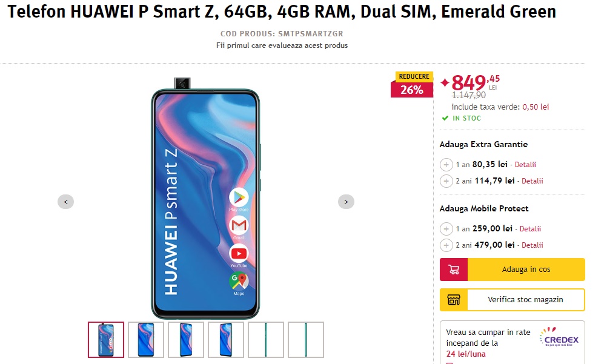Open Detalii for 1 an Mobile Protect
The width and height of the screenshot is (607, 364).
click(530, 229)
